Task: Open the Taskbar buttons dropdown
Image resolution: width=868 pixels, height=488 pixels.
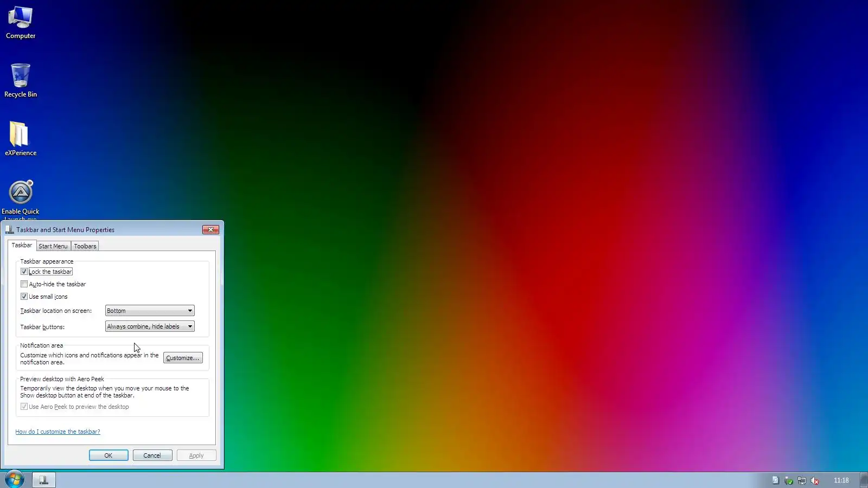Action: point(150,326)
